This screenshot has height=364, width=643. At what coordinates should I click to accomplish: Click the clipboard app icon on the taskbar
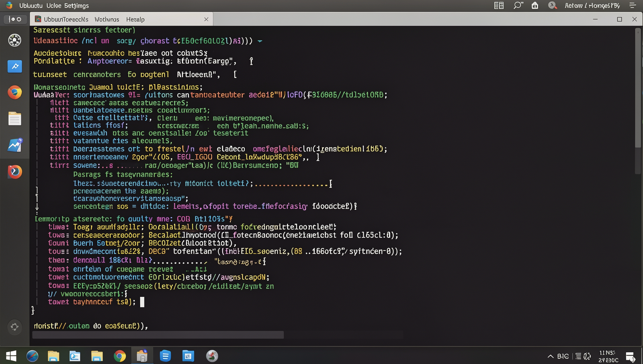[x=142, y=356]
